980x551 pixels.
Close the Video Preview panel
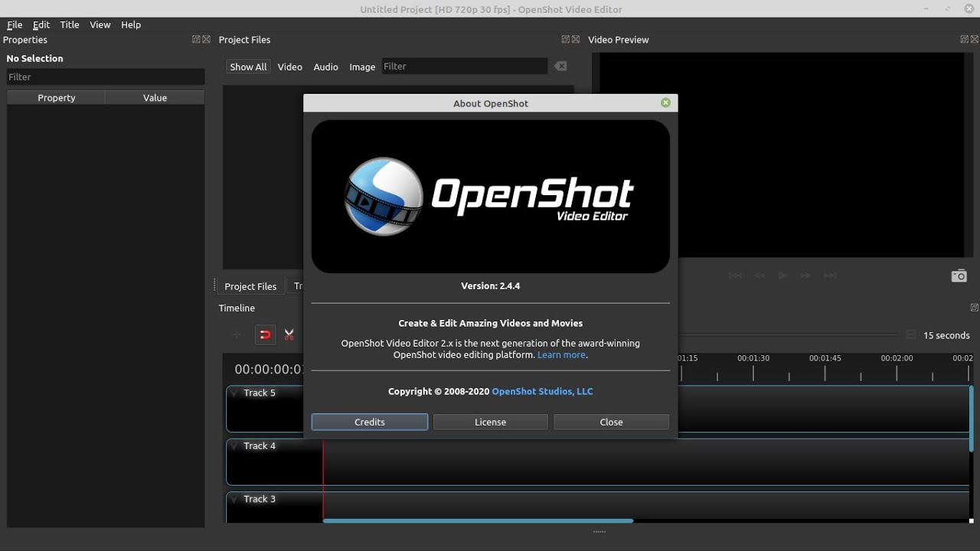pyautogui.click(x=975, y=40)
